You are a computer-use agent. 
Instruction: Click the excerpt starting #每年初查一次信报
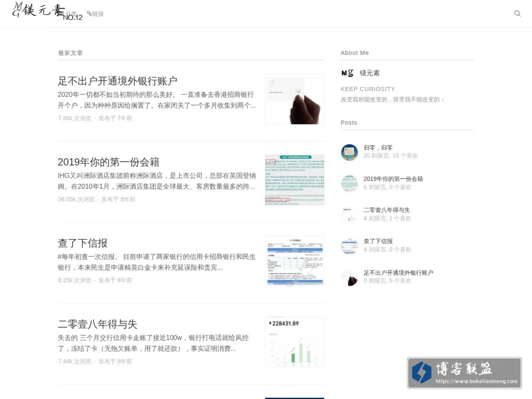[157, 262]
